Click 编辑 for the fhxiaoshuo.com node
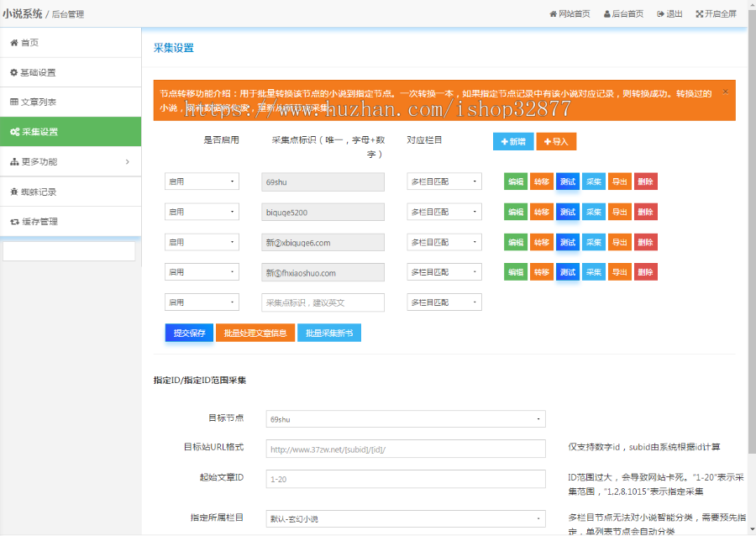 click(516, 272)
